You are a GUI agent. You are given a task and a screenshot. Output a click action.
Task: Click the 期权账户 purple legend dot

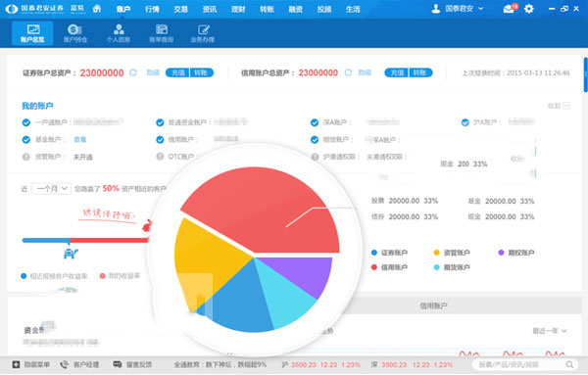tap(501, 253)
